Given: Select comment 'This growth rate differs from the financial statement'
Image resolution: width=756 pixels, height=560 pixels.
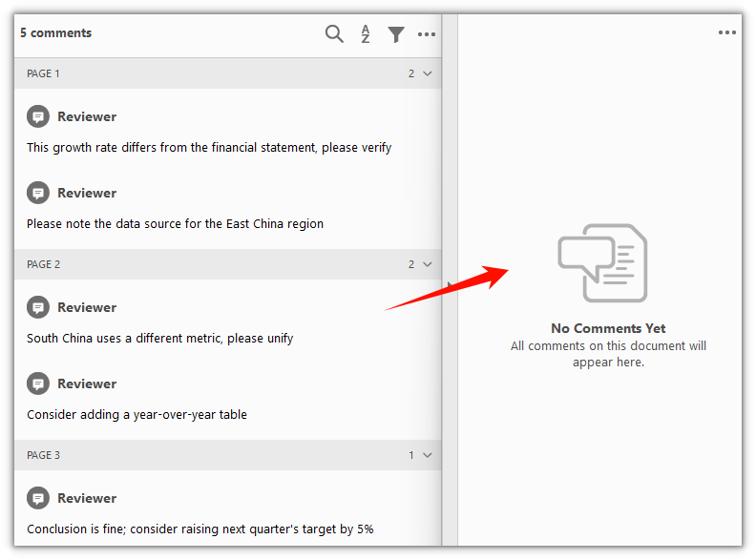Looking at the screenshot, I should coord(209,148).
